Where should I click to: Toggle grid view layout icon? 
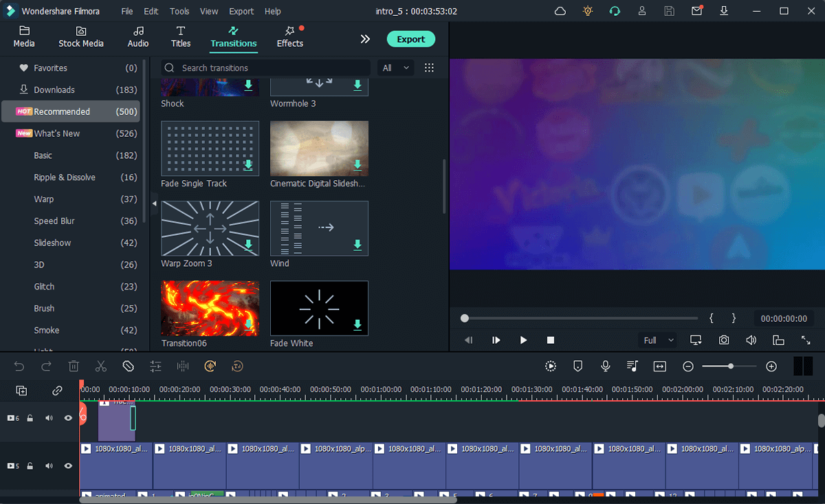(429, 67)
